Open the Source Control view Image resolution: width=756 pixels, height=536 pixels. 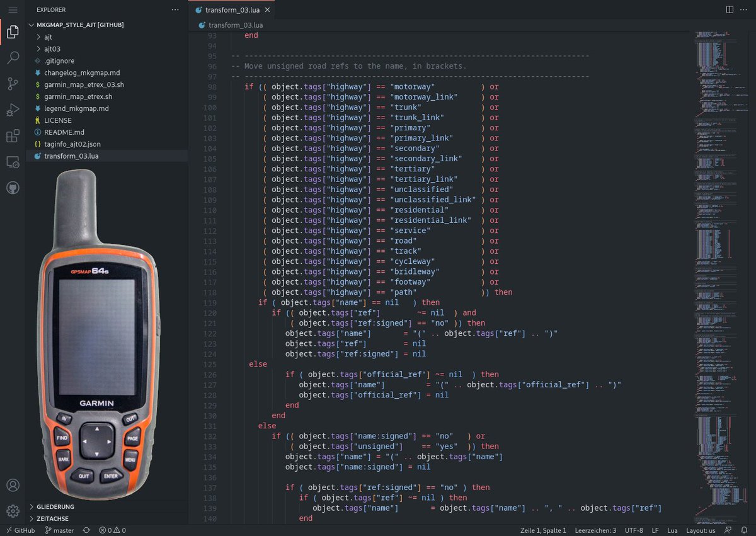(13, 84)
